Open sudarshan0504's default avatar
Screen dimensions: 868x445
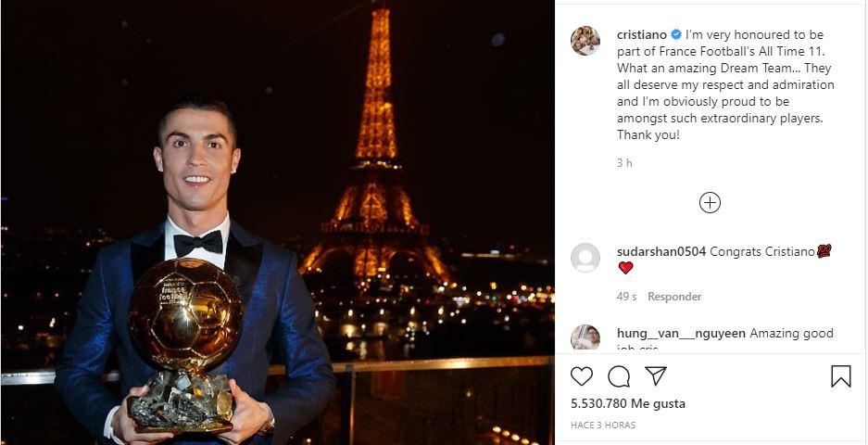585,258
